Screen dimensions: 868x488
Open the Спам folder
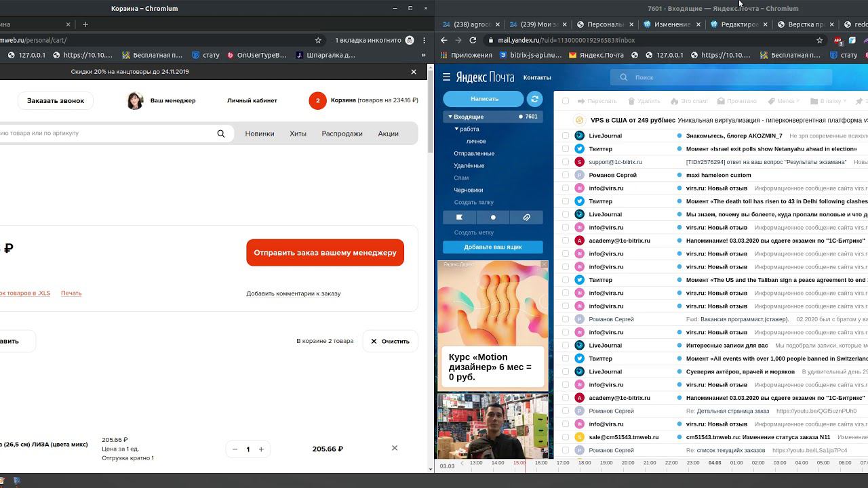[x=461, y=178]
